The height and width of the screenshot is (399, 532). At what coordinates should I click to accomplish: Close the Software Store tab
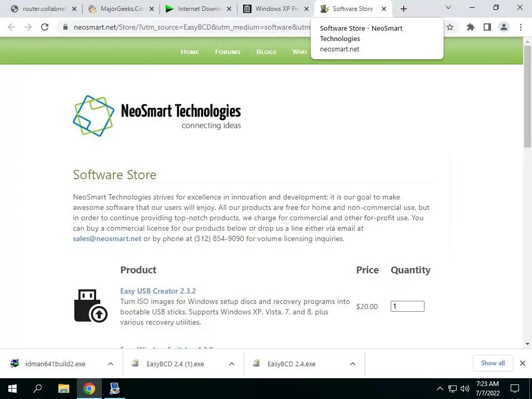[x=384, y=9]
